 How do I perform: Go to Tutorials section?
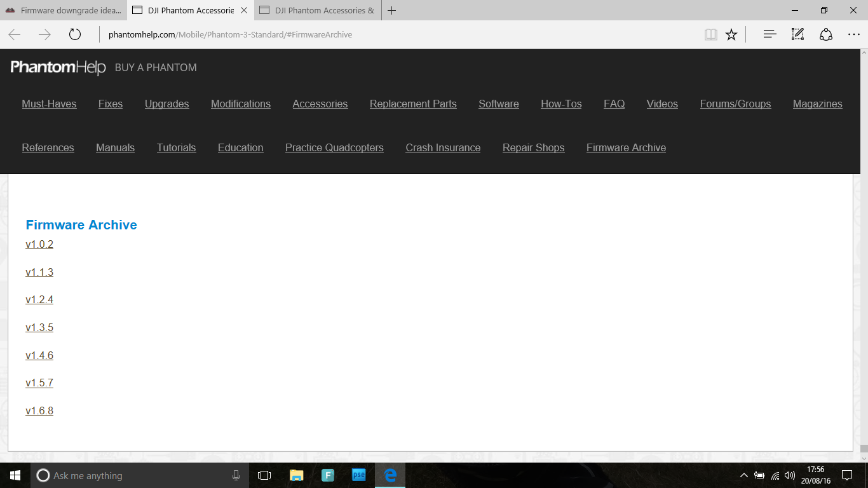pos(176,148)
